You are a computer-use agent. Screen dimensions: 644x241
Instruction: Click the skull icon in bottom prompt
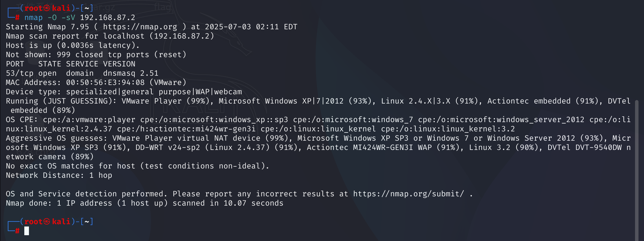(x=47, y=222)
